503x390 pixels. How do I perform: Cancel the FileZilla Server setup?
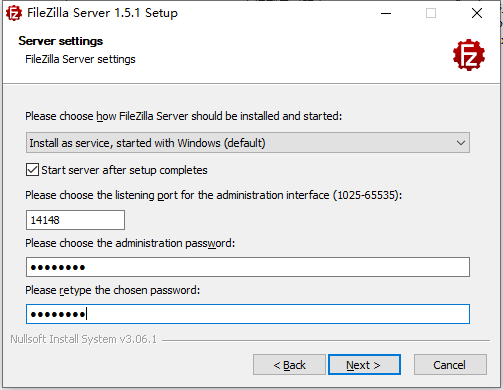450,365
